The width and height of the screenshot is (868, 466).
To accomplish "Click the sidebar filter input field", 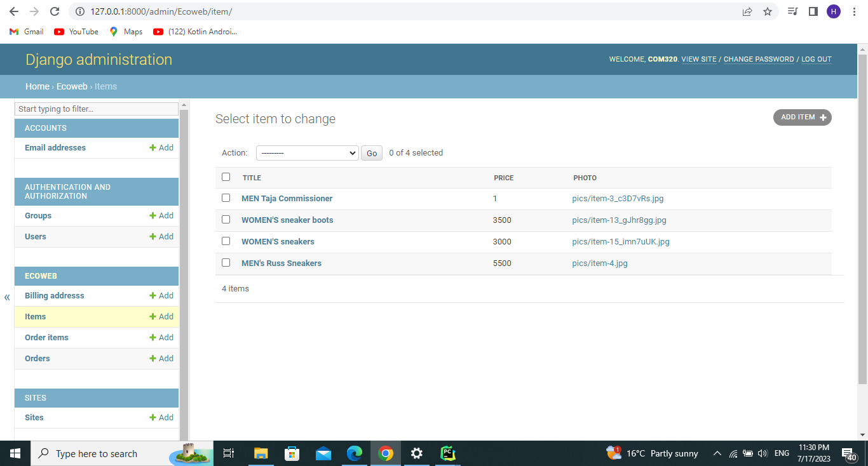I will 96,109.
